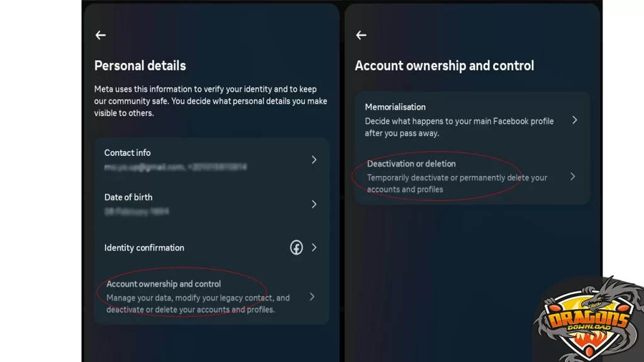This screenshot has height=362, width=644.
Task: Open the Contact info row chevron
Action: tap(314, 160)
